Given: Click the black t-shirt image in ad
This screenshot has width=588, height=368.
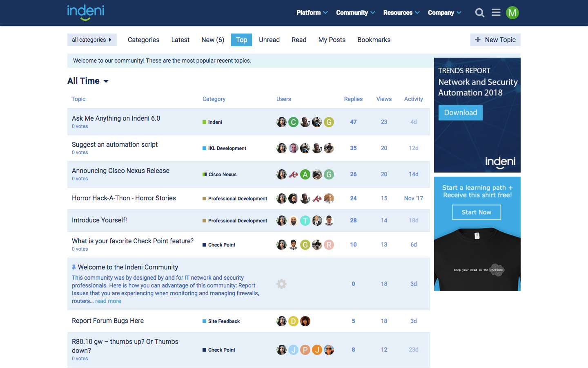Looking at the screenshot, I should pos(477,260).
